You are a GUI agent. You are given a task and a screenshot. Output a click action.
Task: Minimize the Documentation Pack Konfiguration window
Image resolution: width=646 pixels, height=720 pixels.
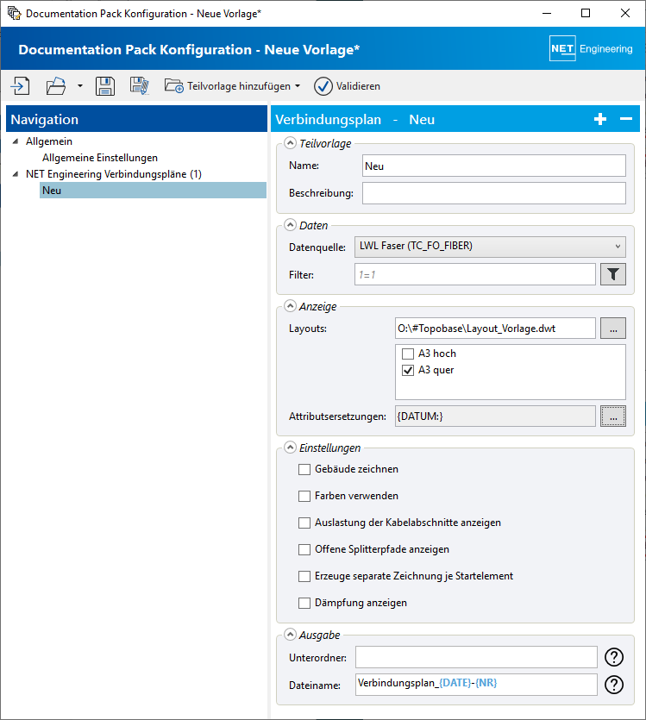546,13
